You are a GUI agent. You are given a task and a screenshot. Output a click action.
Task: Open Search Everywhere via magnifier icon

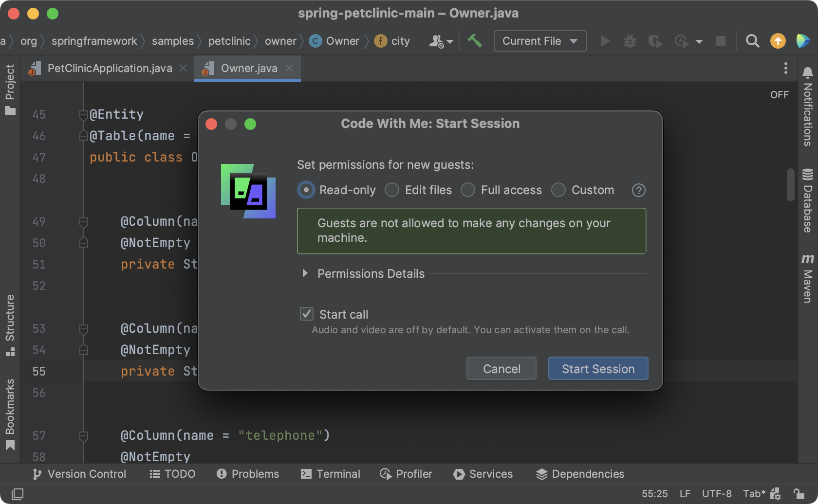point(752,41)
